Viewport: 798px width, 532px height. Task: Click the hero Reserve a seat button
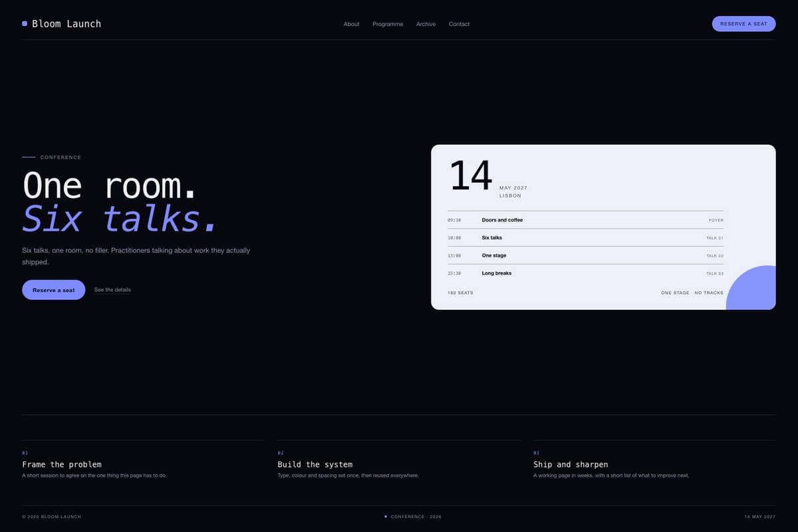pos(54,290)
